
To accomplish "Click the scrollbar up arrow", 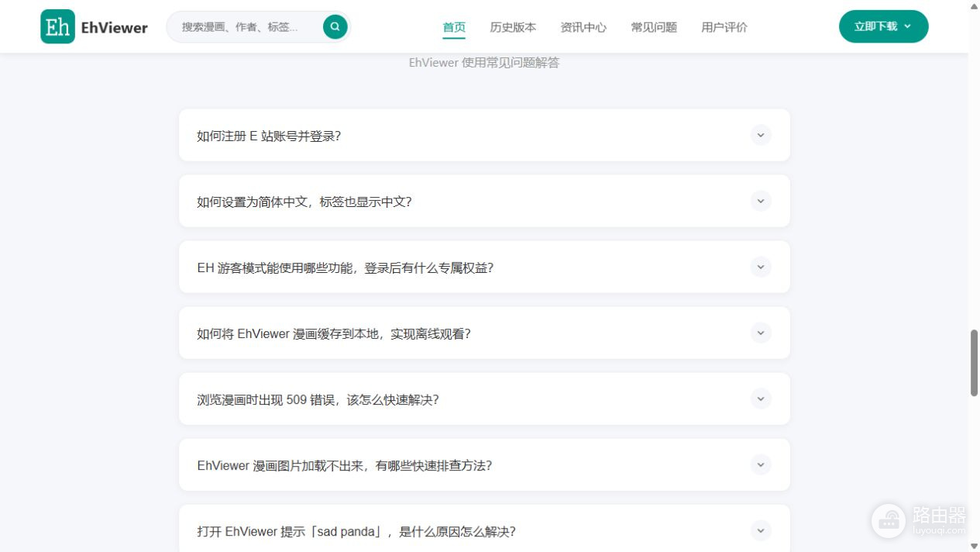I will click(x=974, y=5).
